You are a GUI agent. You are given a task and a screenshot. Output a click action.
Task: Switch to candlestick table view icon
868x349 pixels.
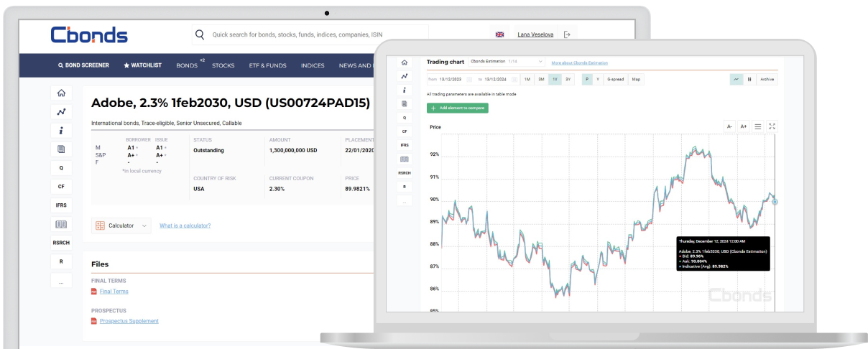click(x=749, y=79)
